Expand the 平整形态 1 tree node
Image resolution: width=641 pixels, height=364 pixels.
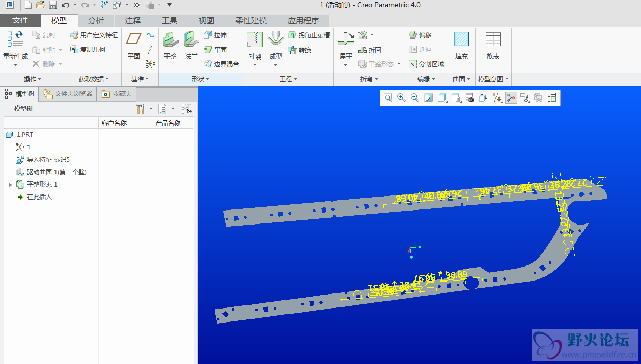point(10,185)
